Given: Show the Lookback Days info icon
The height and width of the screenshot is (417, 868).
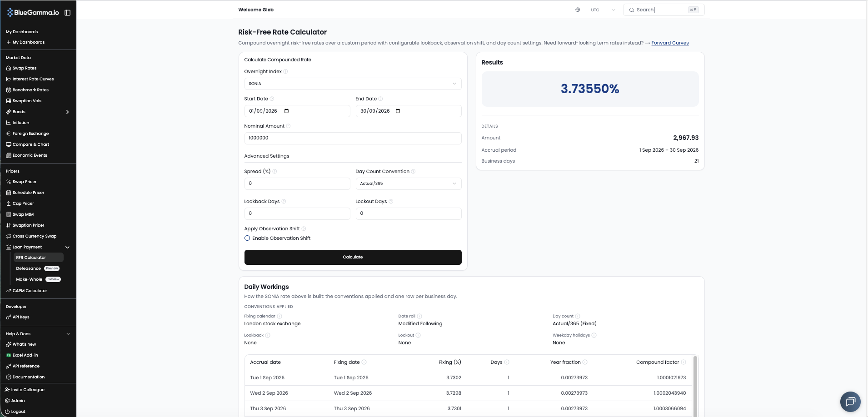Looking at the screenshot, I should tap(284, 201).
